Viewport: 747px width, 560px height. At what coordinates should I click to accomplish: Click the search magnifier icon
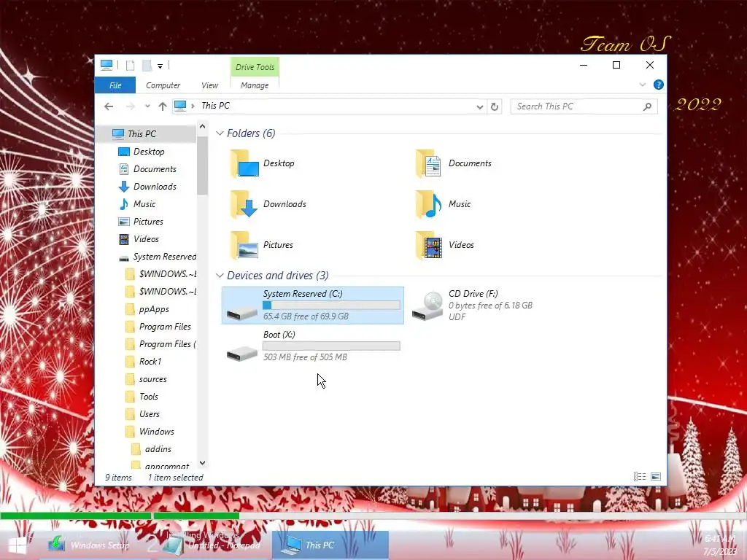[647, 106]
